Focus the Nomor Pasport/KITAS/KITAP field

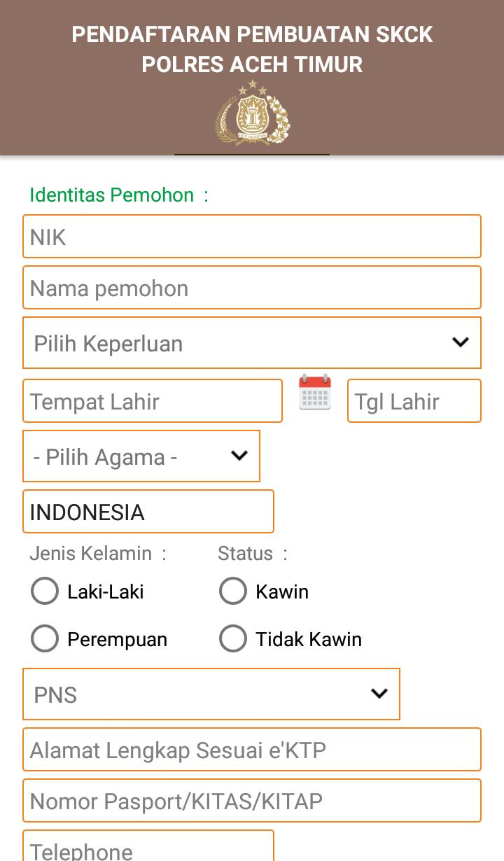click(x=252, y=801)
